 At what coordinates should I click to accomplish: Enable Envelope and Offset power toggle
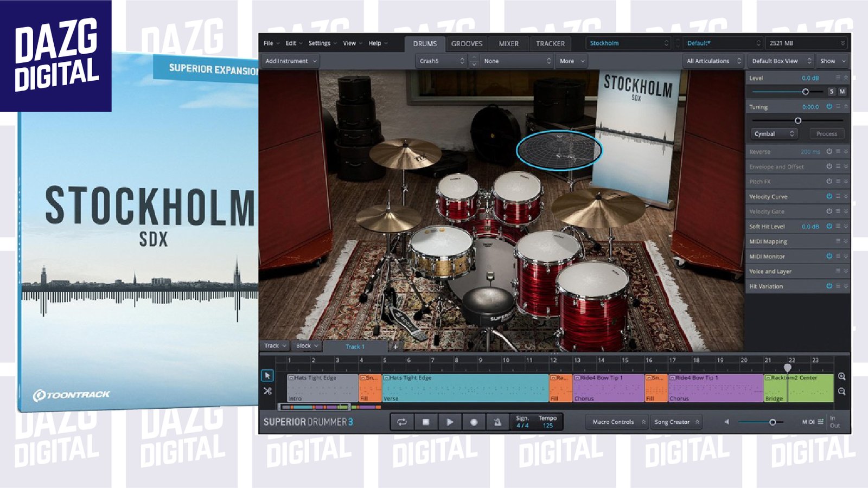pyautogui.click(x=829, y=166)
